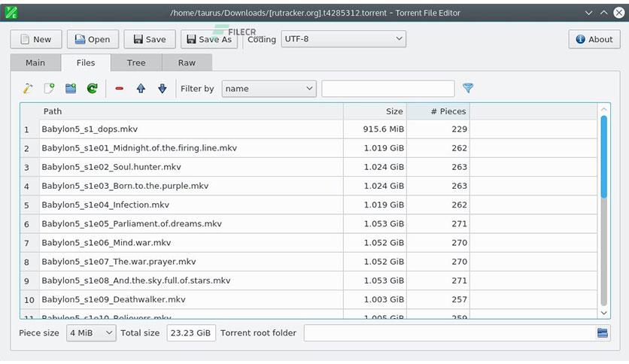The image size is (629, 364).
Task: Click the make torrent wand icon
Action: click(28, 88)
